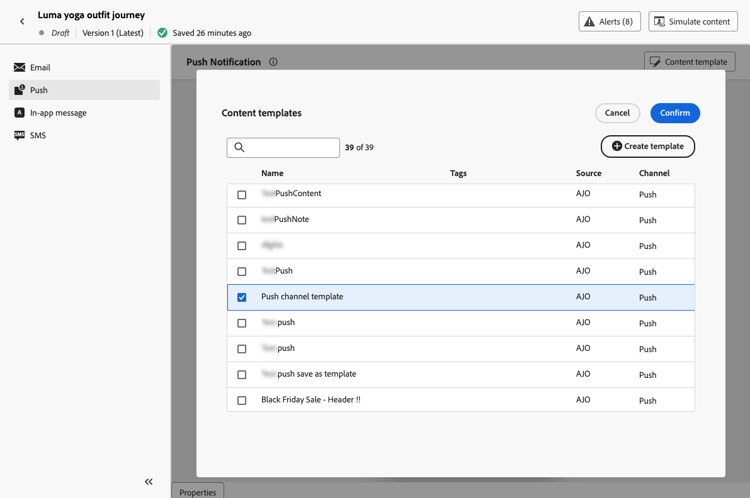Image resolution: width=750 pixels, height=498 pixels.
Task: Focus the template search field
Action: tap(292, 148)
